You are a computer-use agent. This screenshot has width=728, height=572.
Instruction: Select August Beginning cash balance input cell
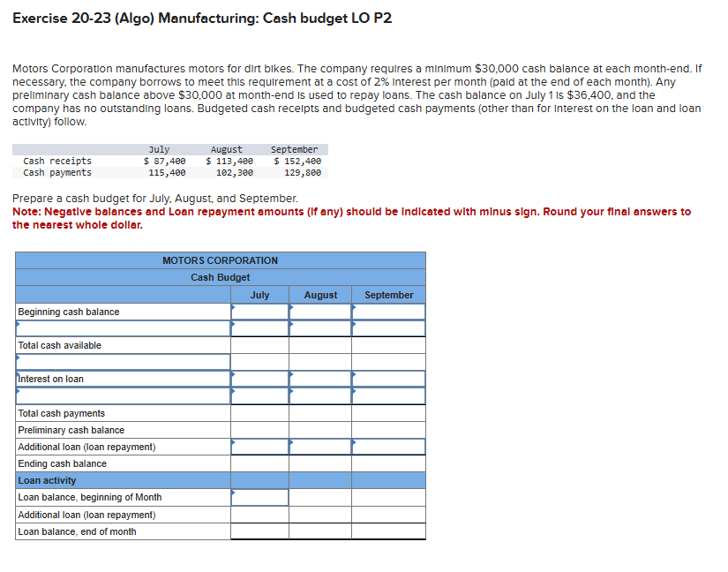pos(320,312)
